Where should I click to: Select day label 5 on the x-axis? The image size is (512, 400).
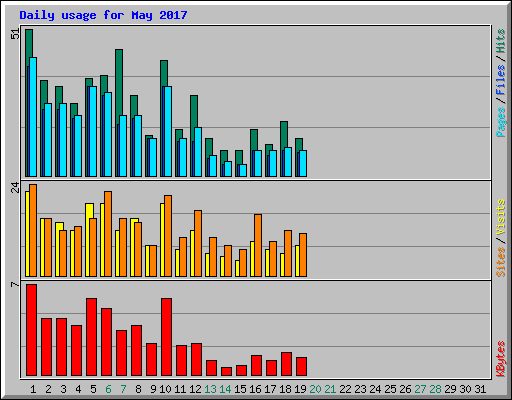point(93,389)
